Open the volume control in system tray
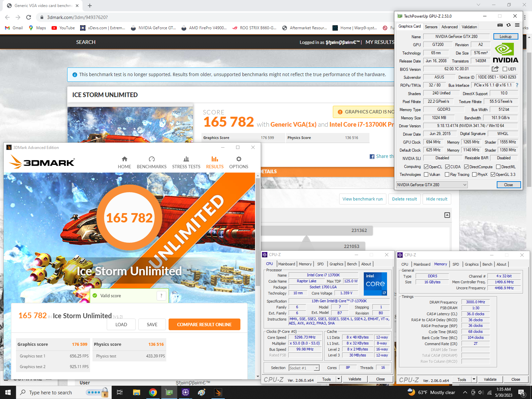532x399 pixels. (x=481, y=392)
